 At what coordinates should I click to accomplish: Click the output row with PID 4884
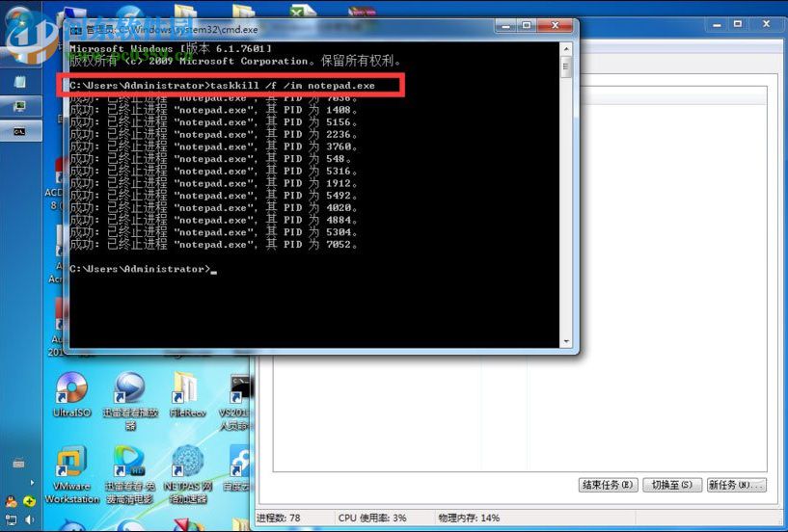tap(213, 220)
